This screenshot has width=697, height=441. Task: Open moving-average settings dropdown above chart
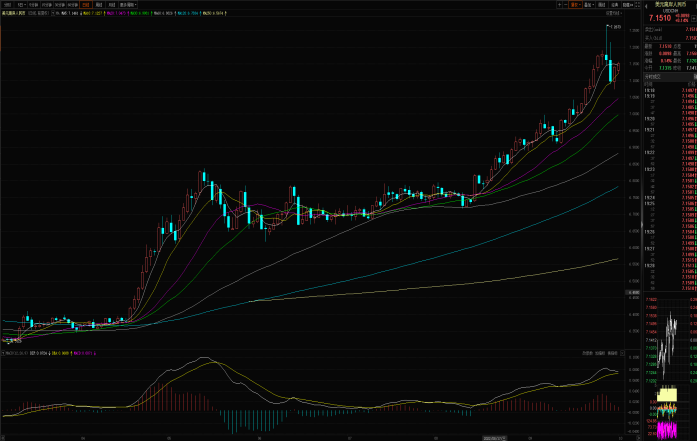pyautogui.click(x=614, y=13)
